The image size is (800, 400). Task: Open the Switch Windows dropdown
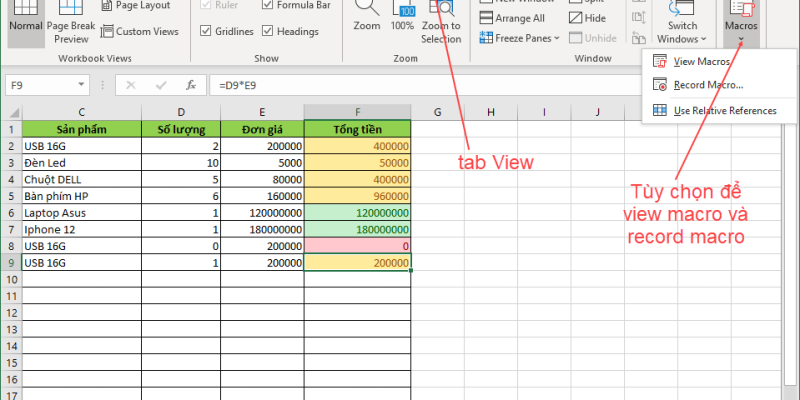pyautogui.click(x=683, y=30)
